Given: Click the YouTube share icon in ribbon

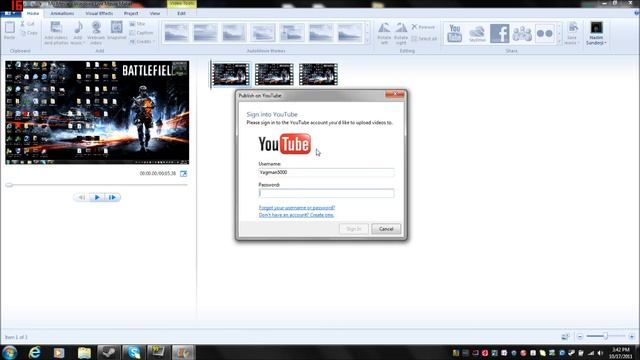Looking at the screenshot, I should [x=454, y=33].
